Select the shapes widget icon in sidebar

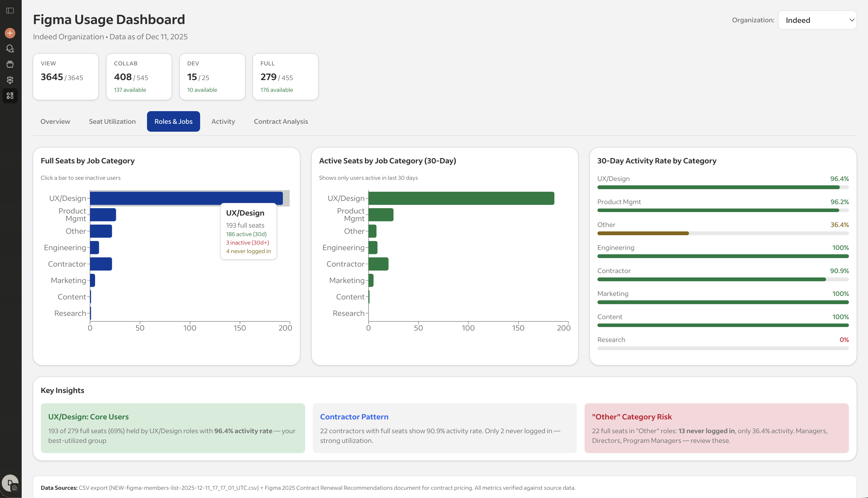10,95
